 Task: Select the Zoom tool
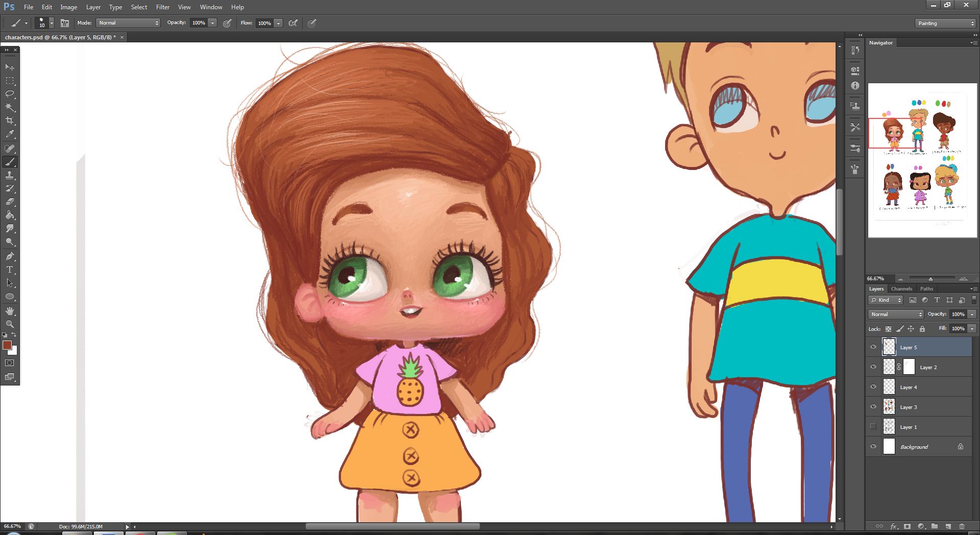[x=10, y=324]
